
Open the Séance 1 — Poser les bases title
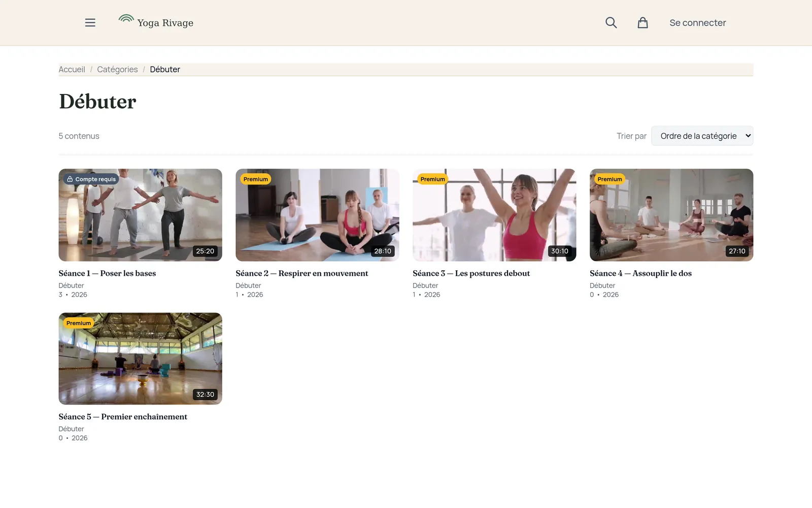click(107, 273)
